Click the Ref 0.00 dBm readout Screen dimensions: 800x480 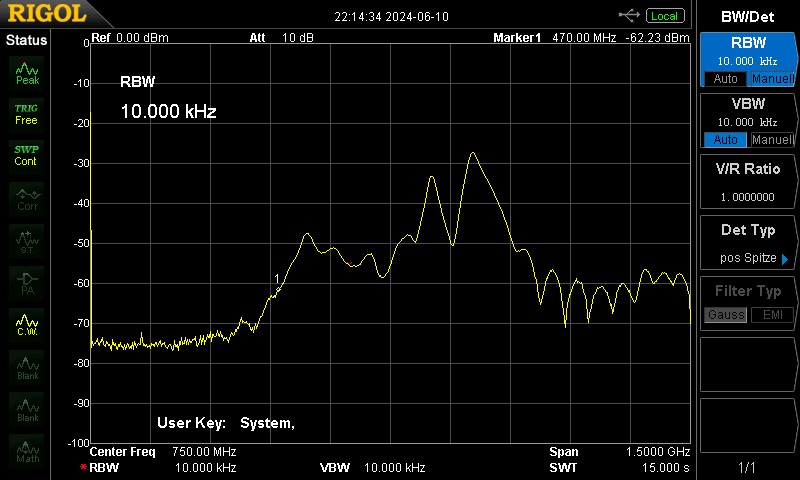click(x=130, y=38)
